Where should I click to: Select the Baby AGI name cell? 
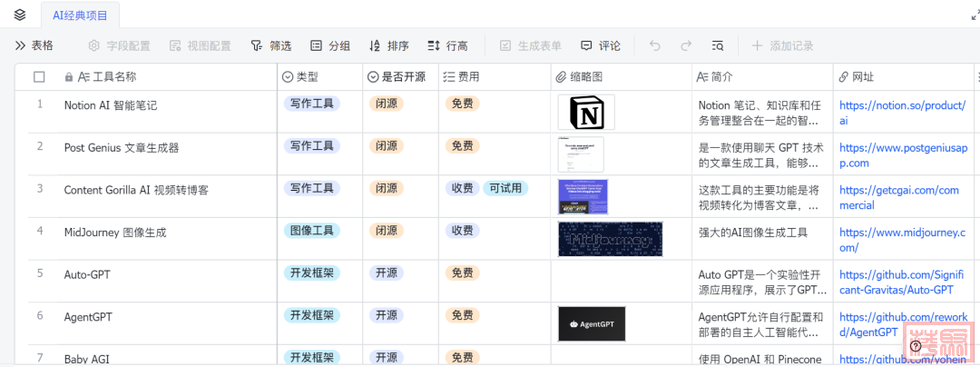(168, 356)
